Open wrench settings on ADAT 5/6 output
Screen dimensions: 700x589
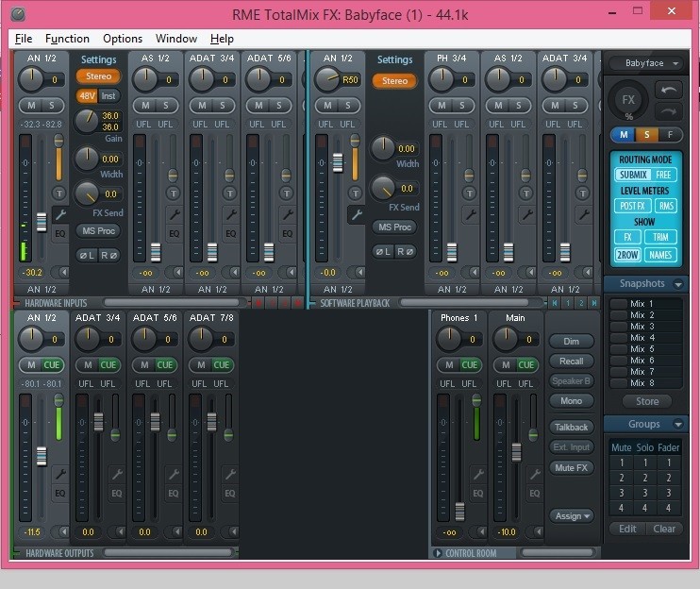[174, 474]
